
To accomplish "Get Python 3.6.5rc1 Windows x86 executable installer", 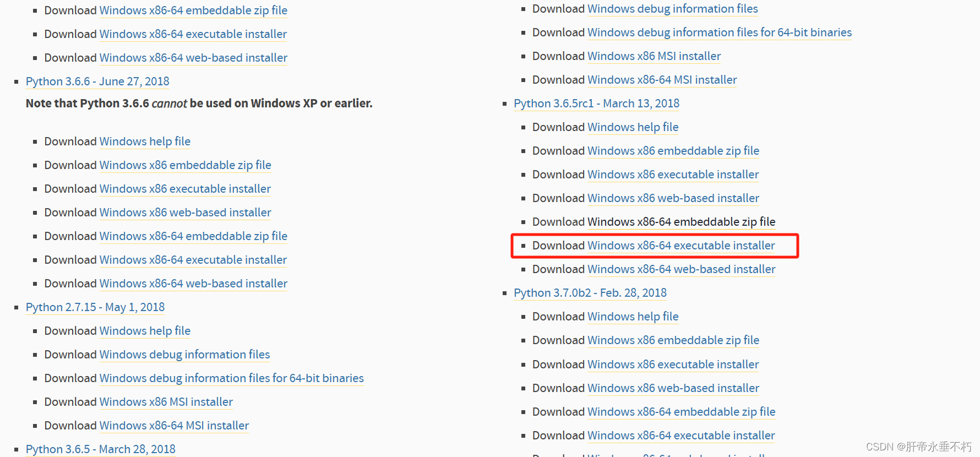I will (673, 175).
